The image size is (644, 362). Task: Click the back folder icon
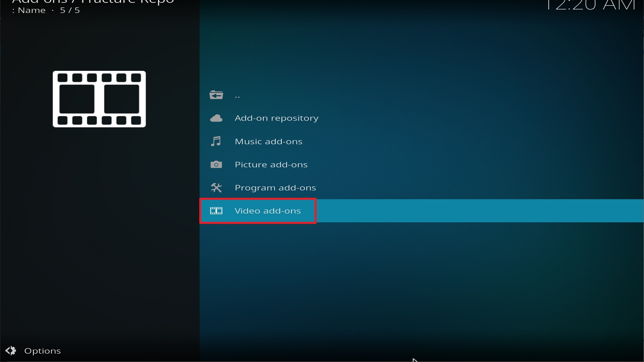point(216,95)
